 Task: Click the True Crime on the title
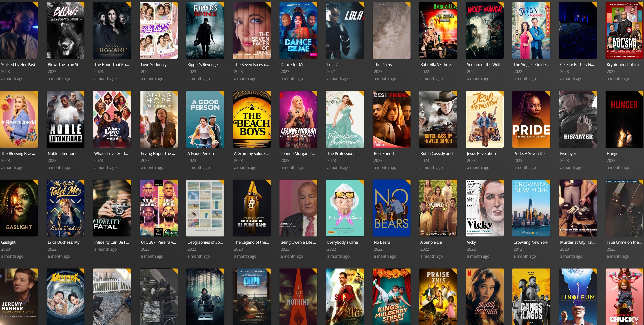click(624, 242)
